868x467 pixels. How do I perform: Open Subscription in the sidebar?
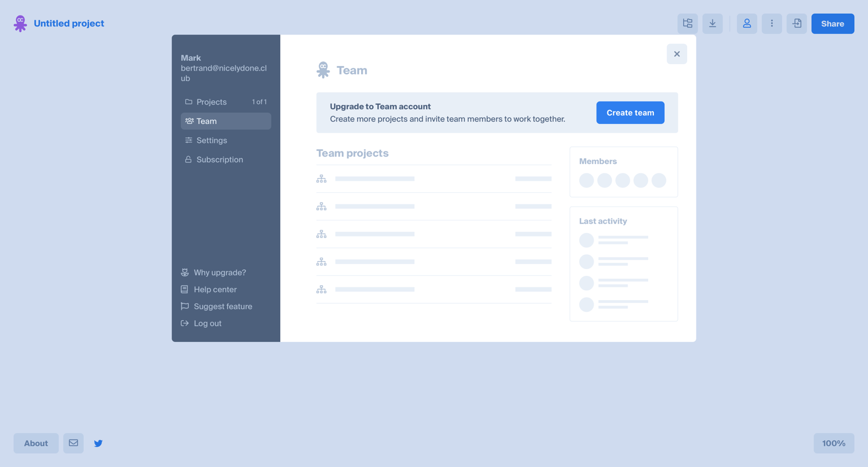(x=226, y=159)
